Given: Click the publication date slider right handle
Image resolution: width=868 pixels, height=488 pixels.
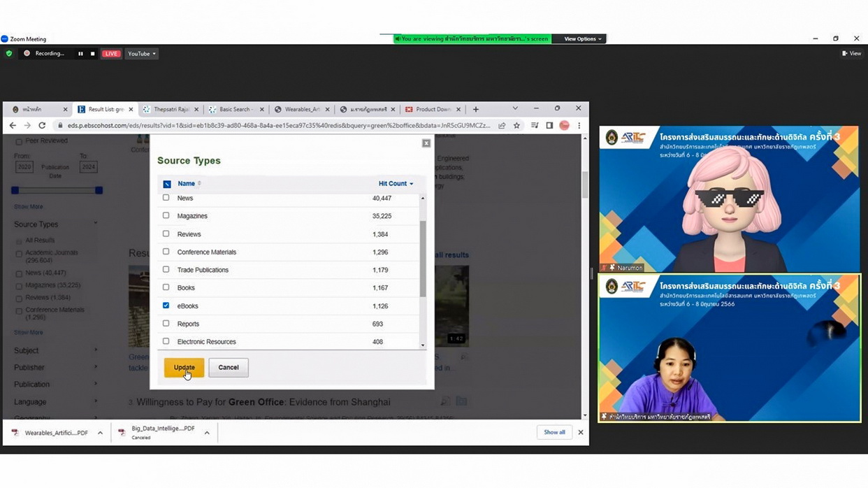Looking at the screenshot, I should point(99,190).
